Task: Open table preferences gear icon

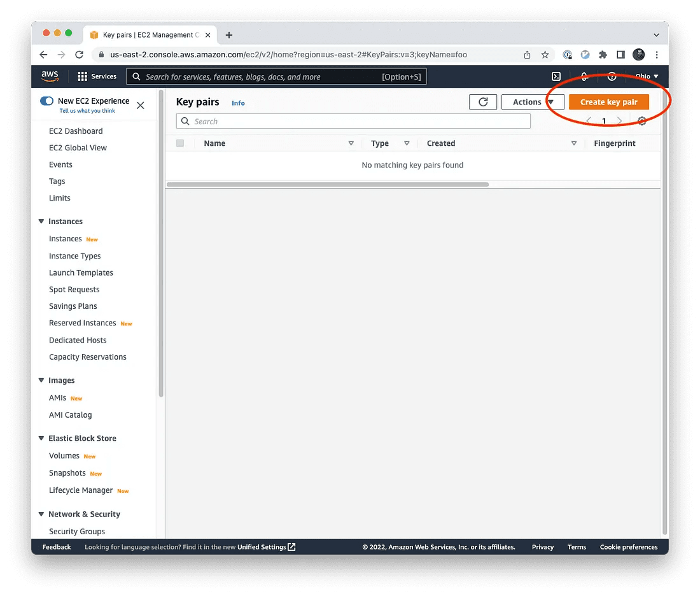Action: 641,120
